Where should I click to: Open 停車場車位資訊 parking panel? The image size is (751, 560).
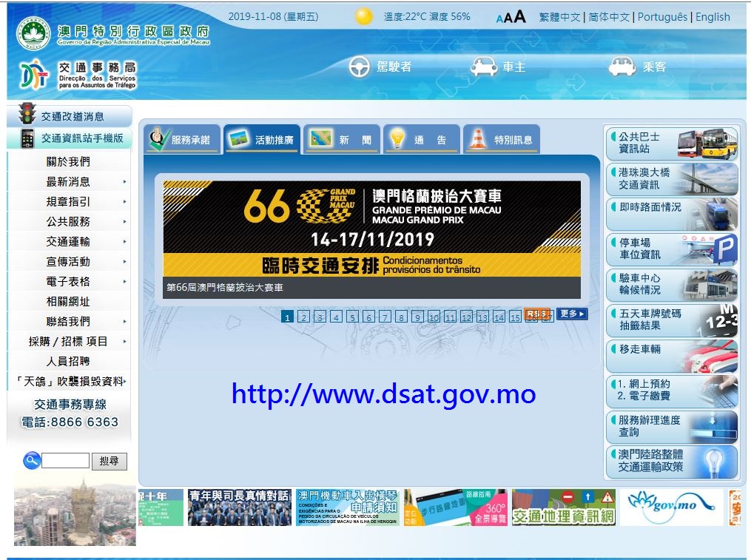(x=672, y=249)
